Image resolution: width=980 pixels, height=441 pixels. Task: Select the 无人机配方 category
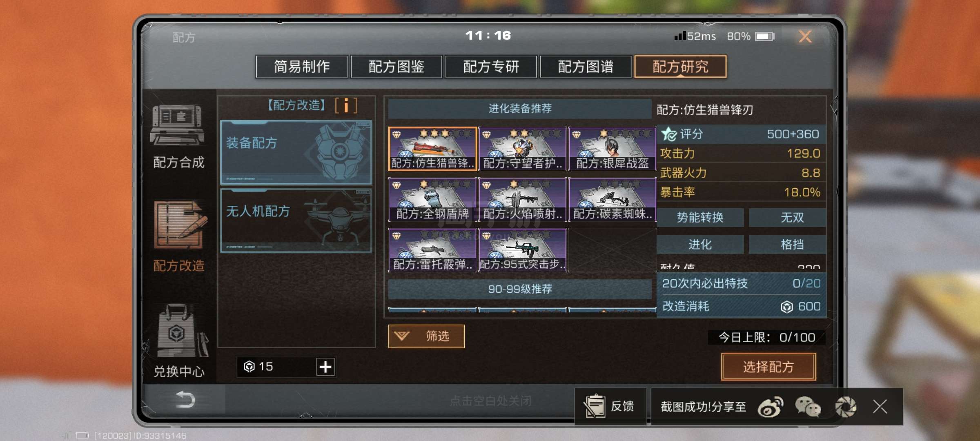[296, 220]
